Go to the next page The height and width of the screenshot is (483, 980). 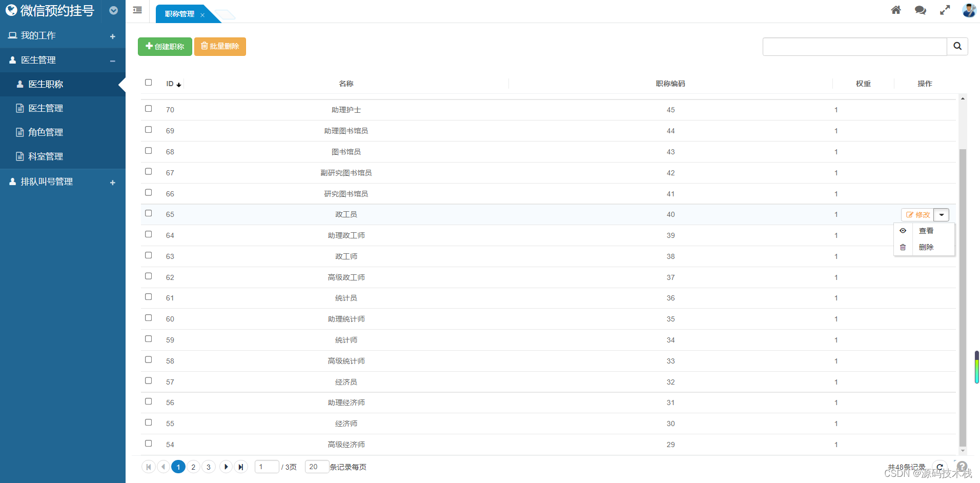coord(226,467)
